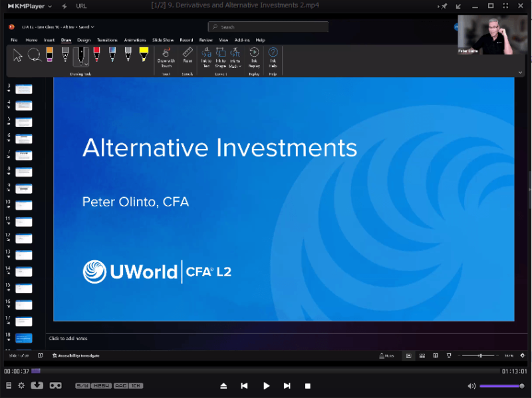Open the URL option in KMPlayer title bar
Image resolution: width=532 pixels, height=398 pixels.
81,6
